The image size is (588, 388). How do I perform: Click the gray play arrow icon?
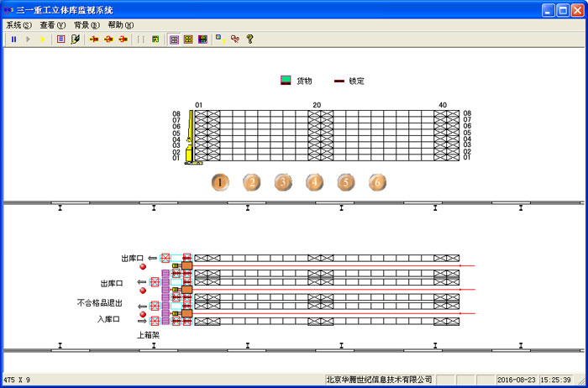coord(28,39)
